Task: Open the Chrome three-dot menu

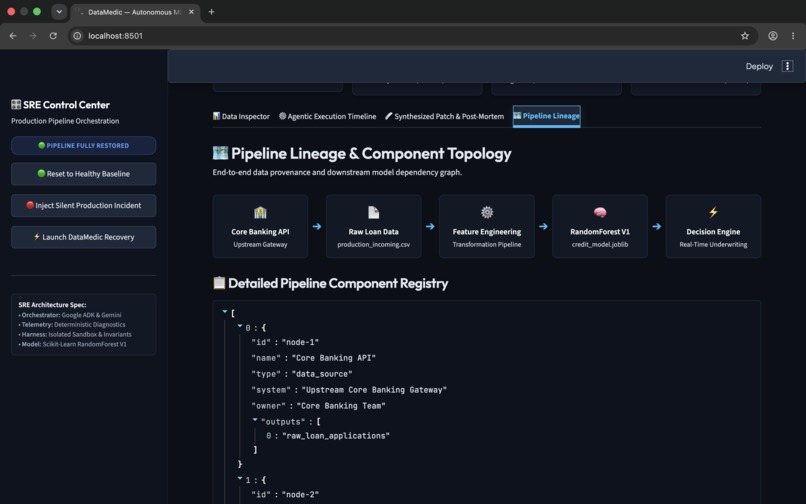Action: point(793,36)
